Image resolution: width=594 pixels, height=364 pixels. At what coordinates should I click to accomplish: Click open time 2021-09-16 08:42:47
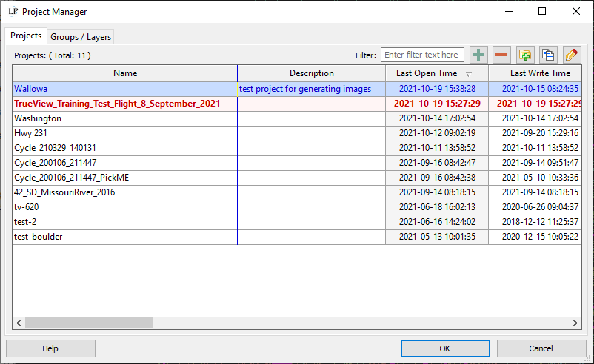pos(437,163)
